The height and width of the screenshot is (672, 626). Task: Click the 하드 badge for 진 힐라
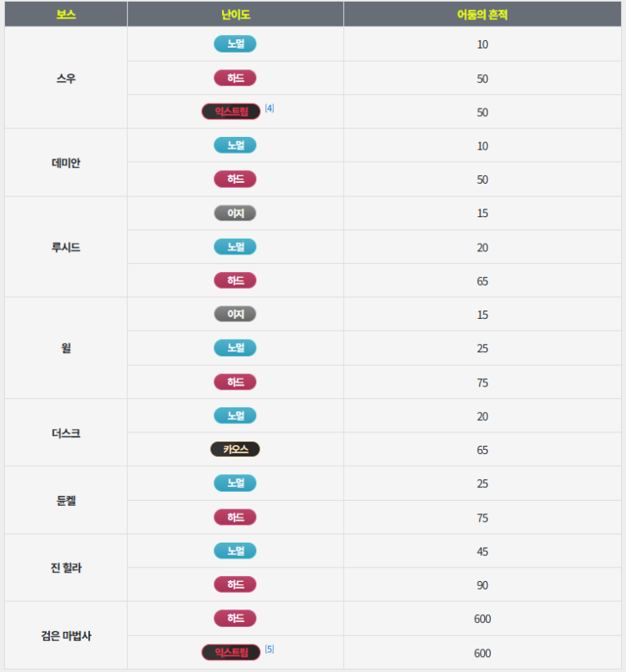[235, 584]
